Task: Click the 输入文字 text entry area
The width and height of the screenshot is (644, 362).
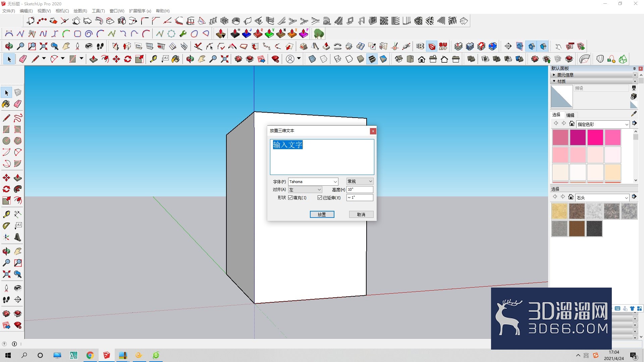Action: tap(322, 157)
